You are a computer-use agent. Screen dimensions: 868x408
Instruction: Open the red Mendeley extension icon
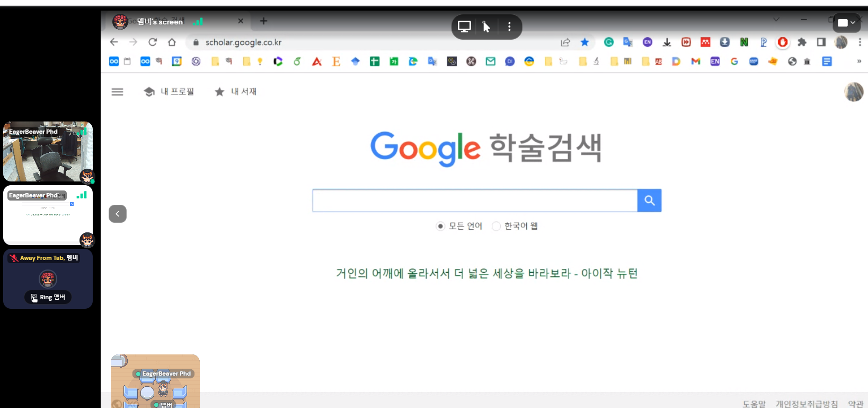[705, 42]
